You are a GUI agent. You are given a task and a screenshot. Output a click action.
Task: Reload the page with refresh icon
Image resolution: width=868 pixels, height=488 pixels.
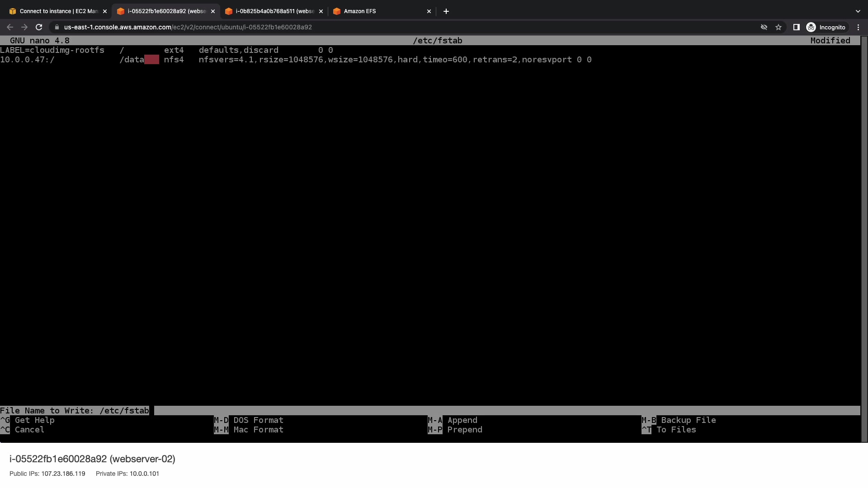tap(39, 27)
